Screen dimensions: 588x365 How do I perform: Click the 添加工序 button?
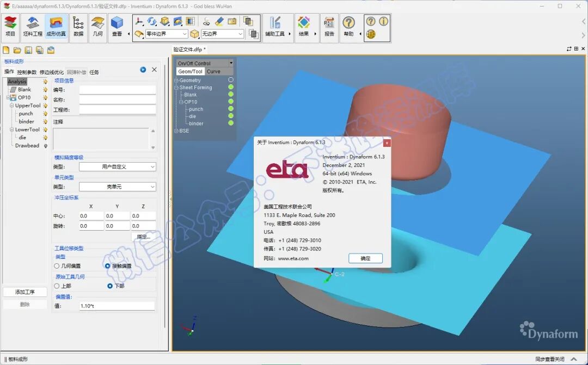[24, 292]
